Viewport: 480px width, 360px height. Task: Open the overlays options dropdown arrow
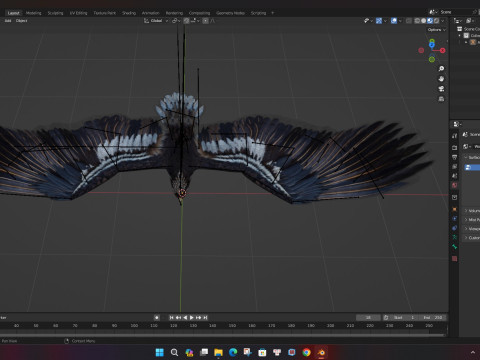(400, 21)
